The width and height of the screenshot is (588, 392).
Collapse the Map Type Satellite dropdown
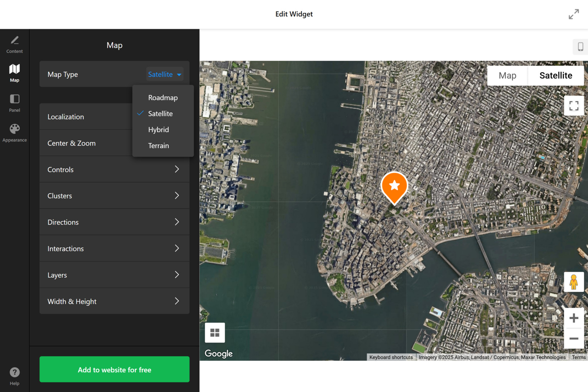click(x=165, y=74)
